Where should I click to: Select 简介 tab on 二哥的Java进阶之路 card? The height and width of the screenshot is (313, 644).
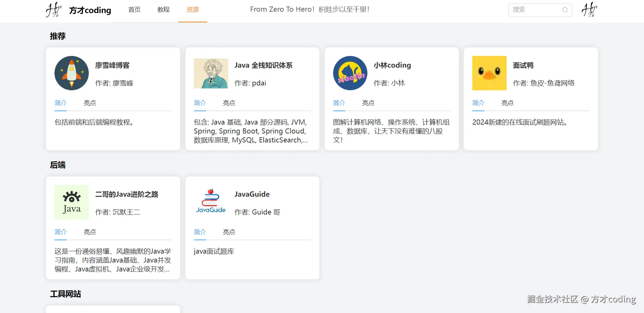tap(61, 232)
